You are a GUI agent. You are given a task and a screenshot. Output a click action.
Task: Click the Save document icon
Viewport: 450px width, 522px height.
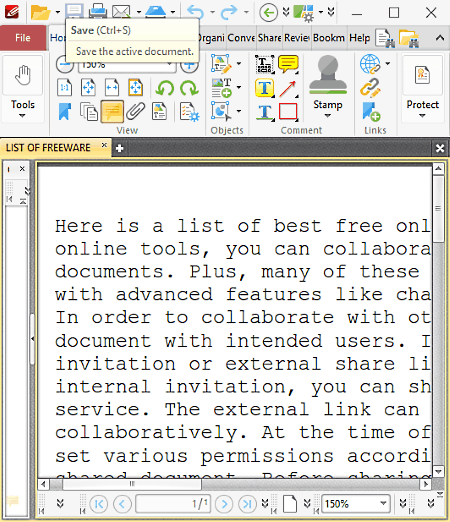coord(74,10)
